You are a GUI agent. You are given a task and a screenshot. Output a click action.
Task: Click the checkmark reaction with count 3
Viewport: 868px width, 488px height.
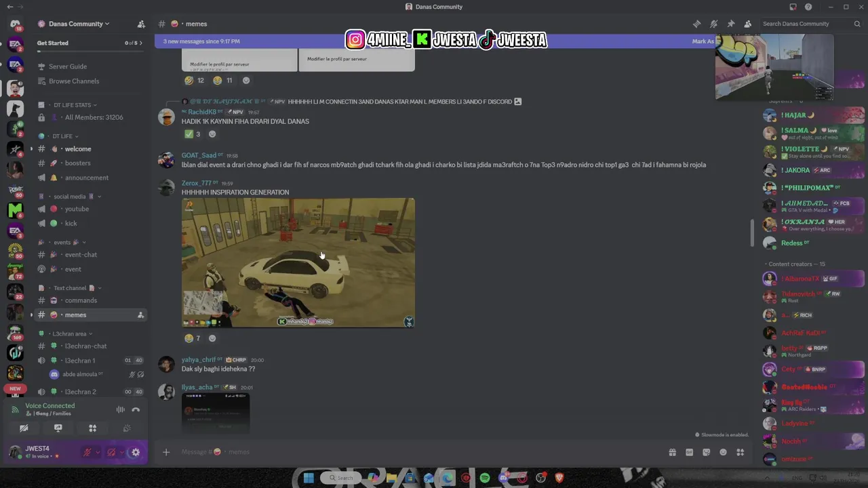(193, 134)
